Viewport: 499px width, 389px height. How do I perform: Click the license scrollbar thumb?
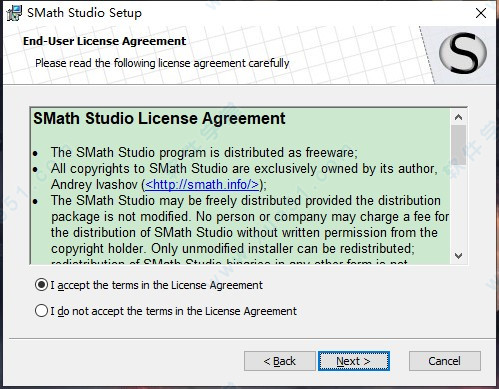(459, 145)
